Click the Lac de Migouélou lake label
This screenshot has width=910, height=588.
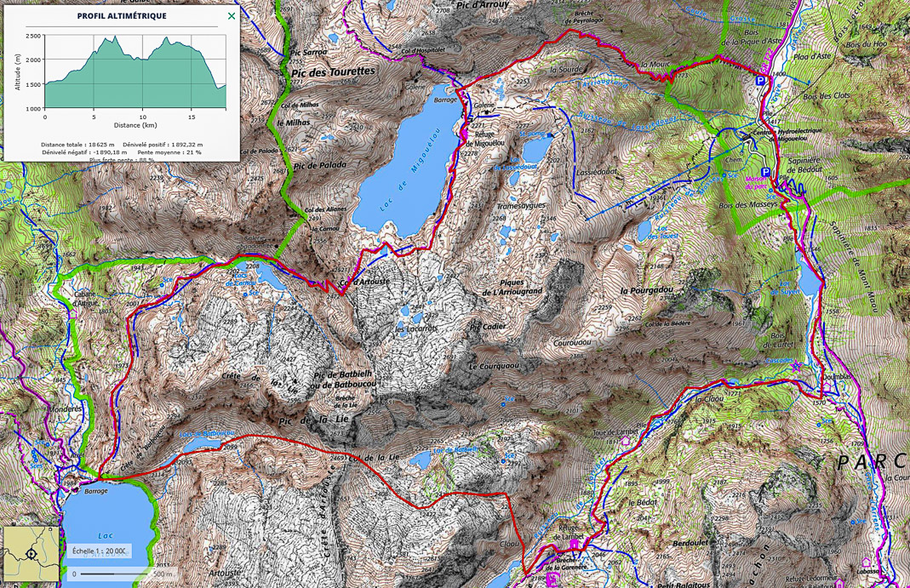408,170
